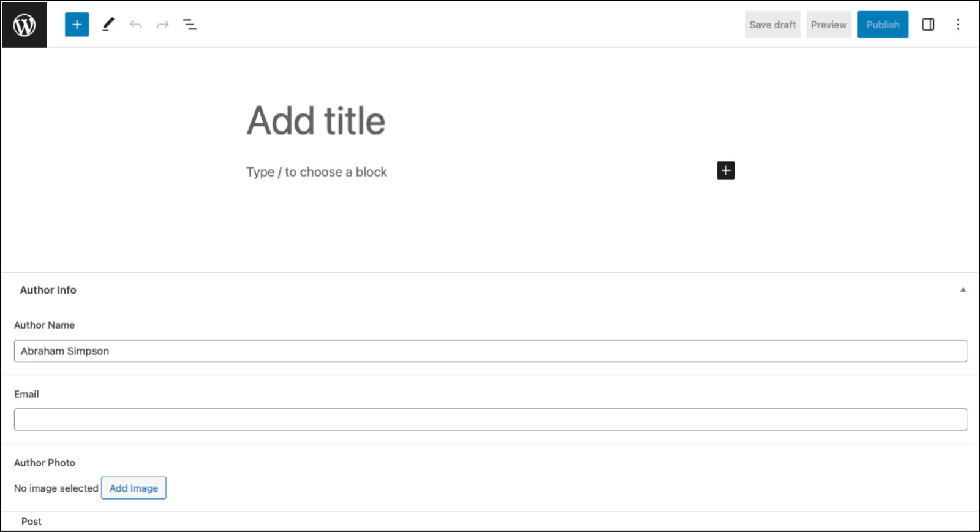Select the Tools (pencil) icon
The width and height of the screenshot is (980, 532).
pos(108,25)
